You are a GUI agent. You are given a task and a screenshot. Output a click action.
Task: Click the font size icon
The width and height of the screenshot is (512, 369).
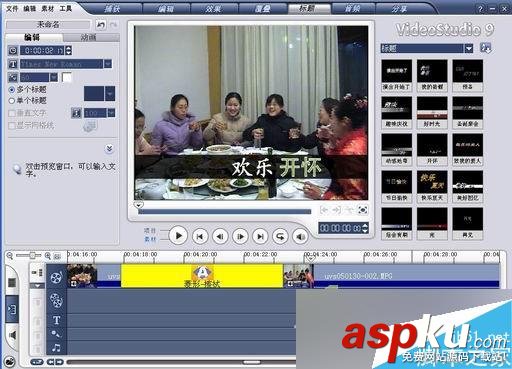pos(13,78)
